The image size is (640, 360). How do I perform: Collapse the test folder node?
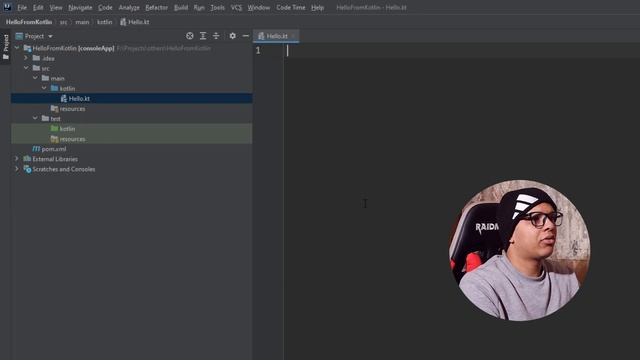tap(35, 118)
